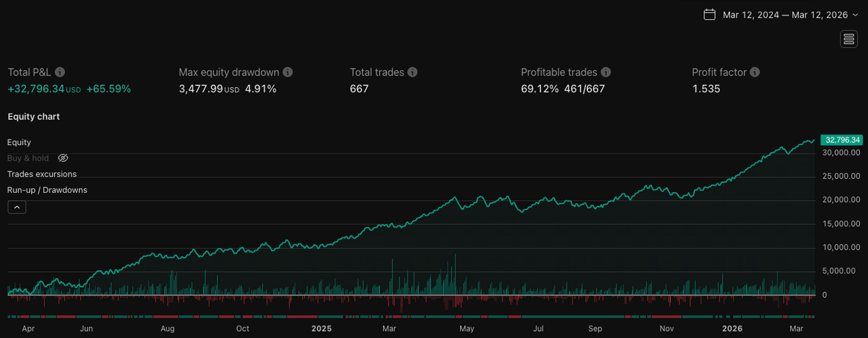
Task: Collapse the legend with chevron-up button
Action: (17, 207)
